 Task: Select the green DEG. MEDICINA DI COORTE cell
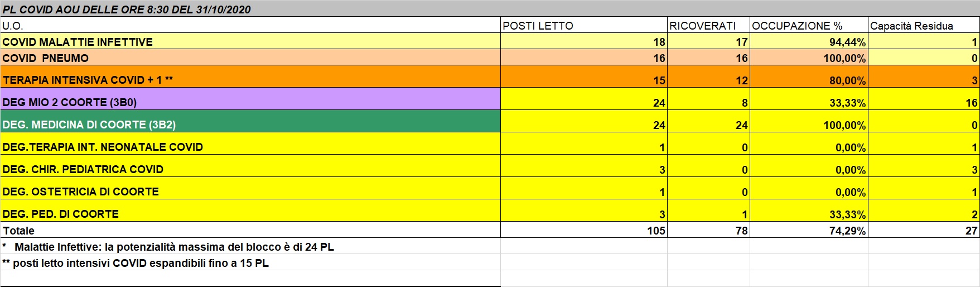coord(89,125)
